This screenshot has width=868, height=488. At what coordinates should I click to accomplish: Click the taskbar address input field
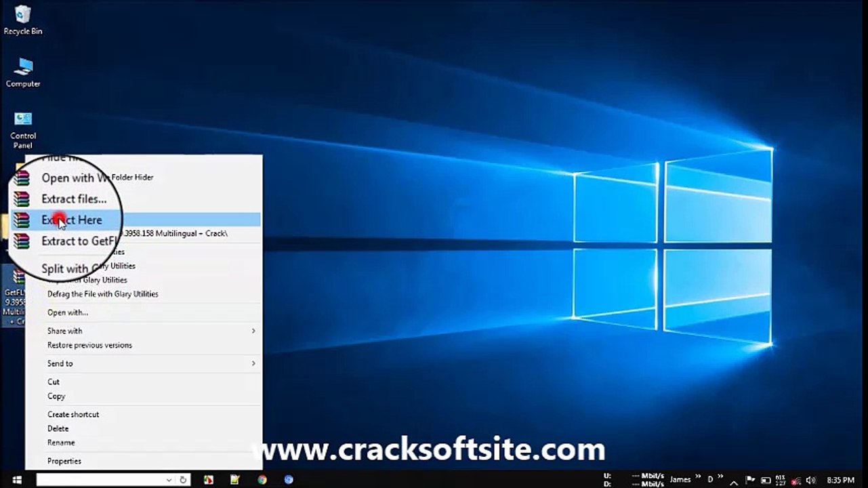pos(100,480)
